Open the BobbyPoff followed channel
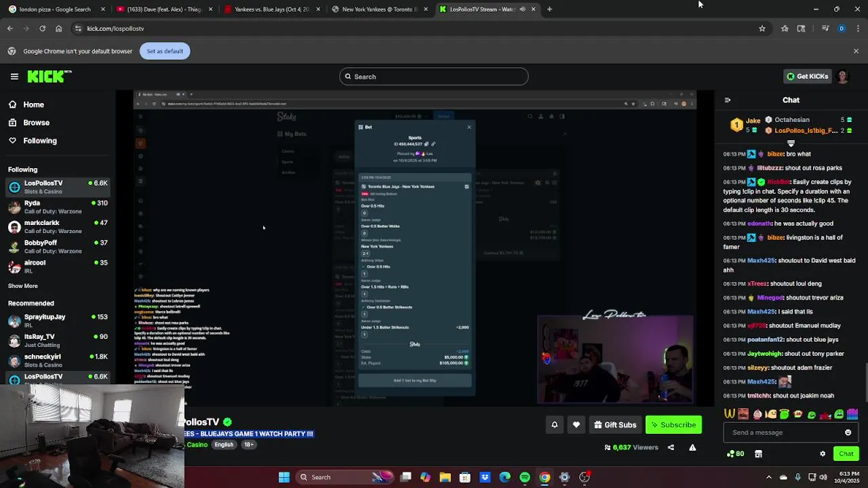This screenshot has width=868, height=488. pyautogui.click(x=58, y=247)
